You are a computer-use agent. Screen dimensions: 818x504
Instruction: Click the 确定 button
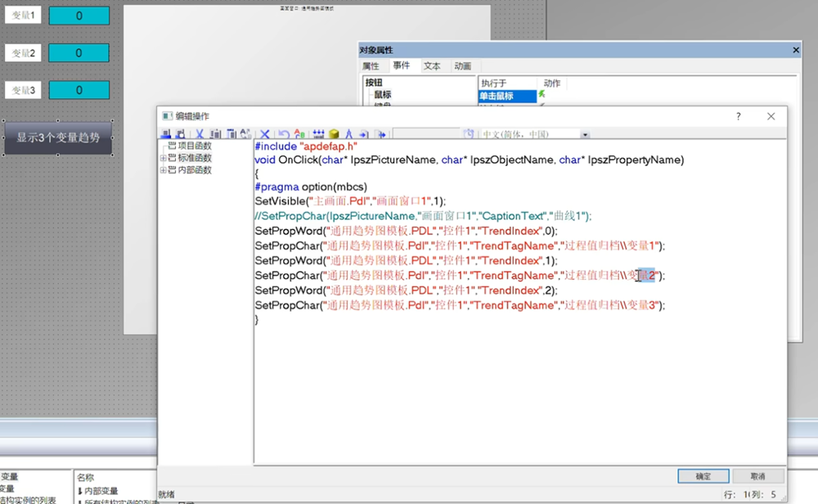(x=703, y=476)
